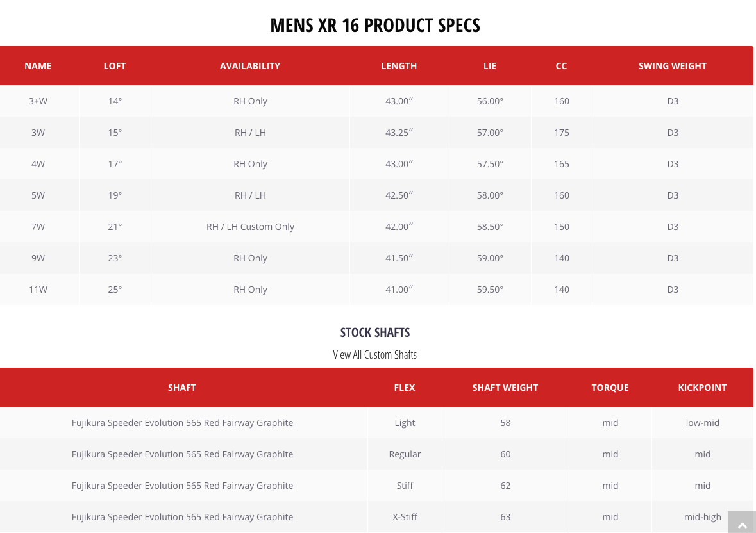Click the mid-high kickpoint value
The height and width of the screenshot is (533, 756).
[x=703, y=516]
